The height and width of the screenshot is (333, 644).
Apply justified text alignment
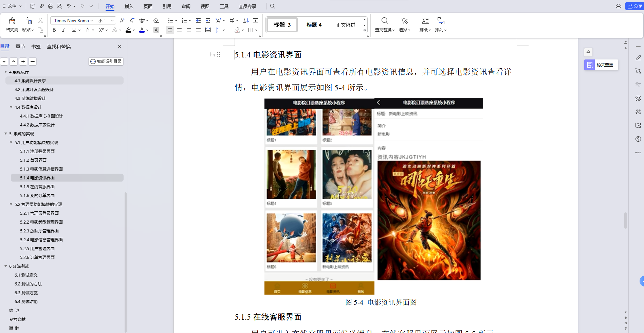198,30
